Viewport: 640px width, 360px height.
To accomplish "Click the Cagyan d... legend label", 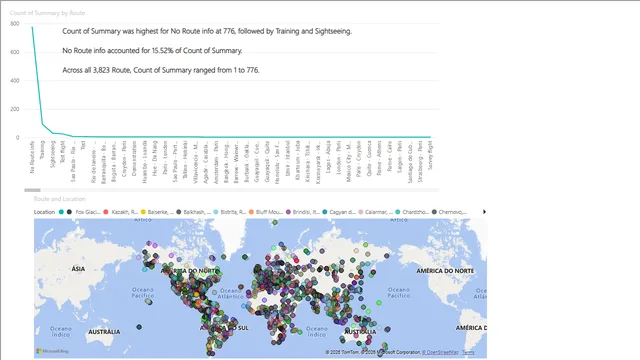I will coord(342,212).
